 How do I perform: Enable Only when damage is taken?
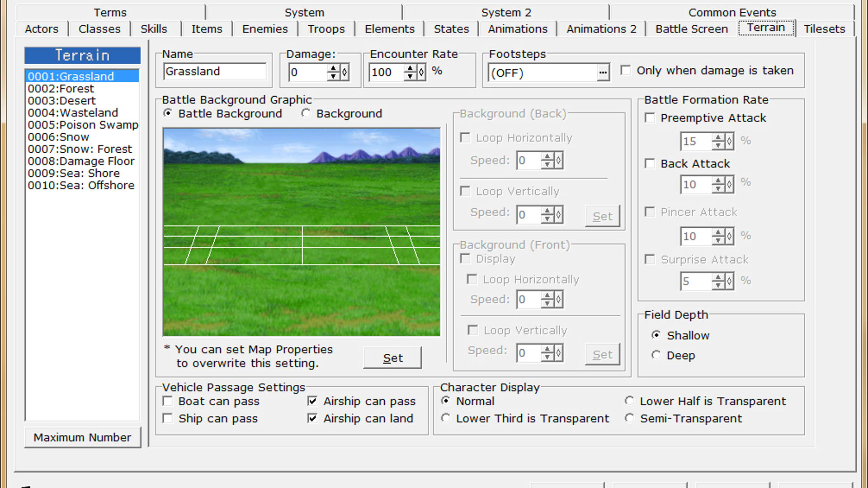click(626, 70)
